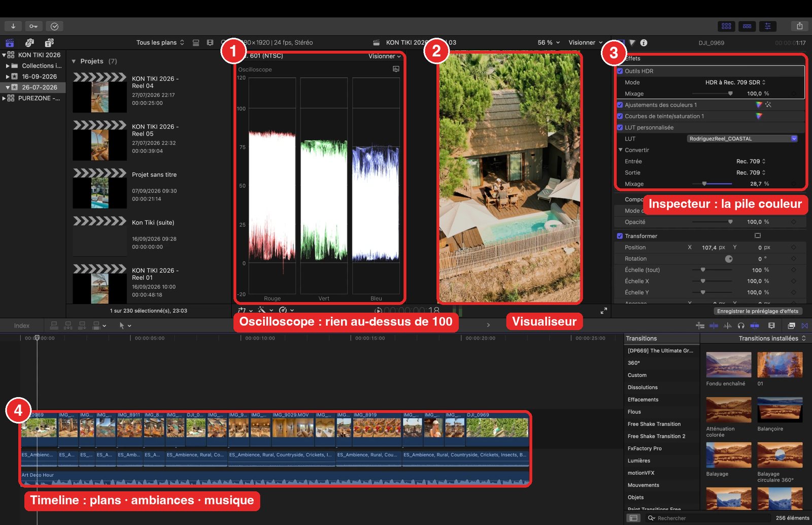Open the Titles and Generators sidebar icon
Viewport: 812px width, 525px height.
[x=49, y=43]
